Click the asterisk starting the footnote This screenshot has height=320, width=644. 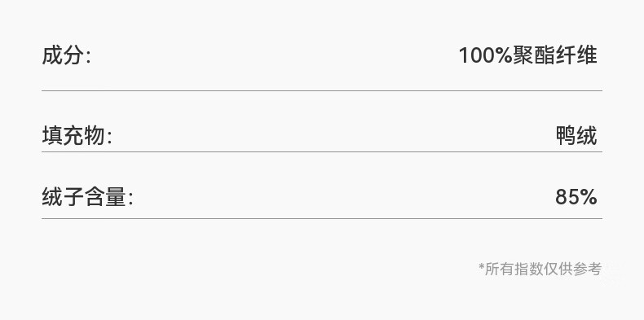(481, 267)
